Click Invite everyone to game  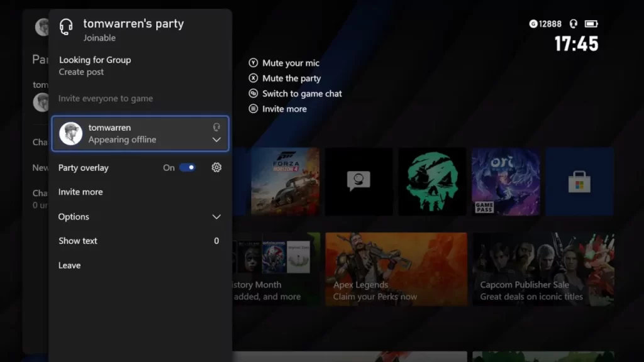tap(106, 99)
